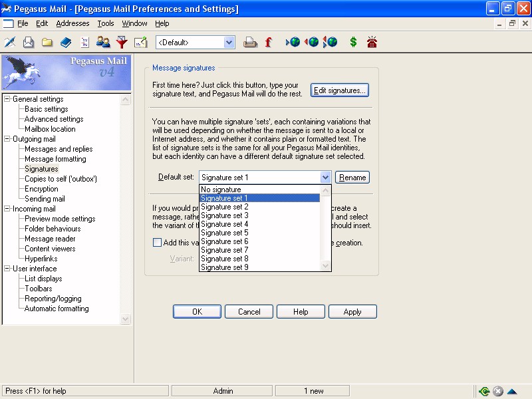
Task: Open the File menu
Action: pos(23,23)
